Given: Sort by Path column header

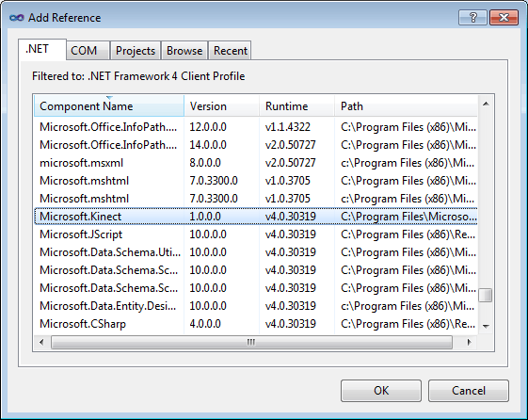Looking at the screenshot, I should click(x=406, y=106).
